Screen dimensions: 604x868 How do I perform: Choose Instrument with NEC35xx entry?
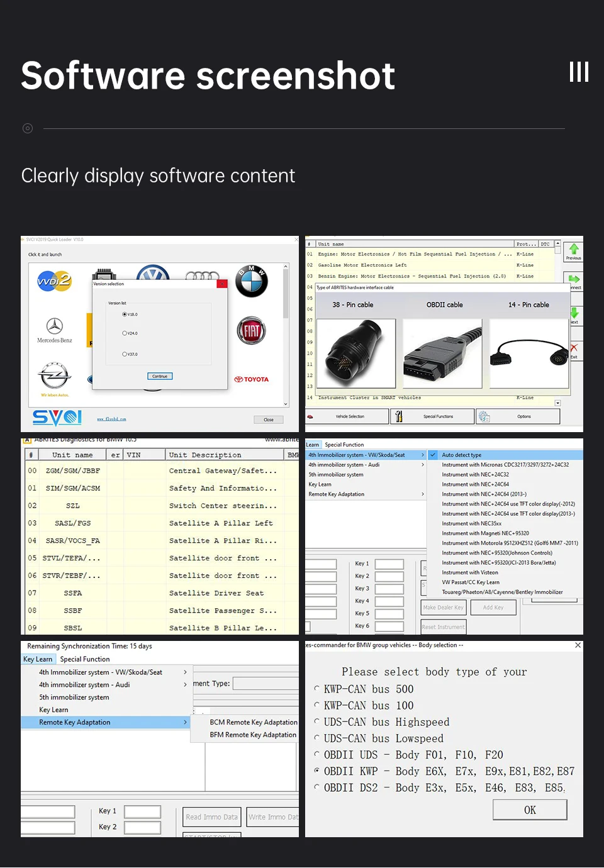point(472,523)
